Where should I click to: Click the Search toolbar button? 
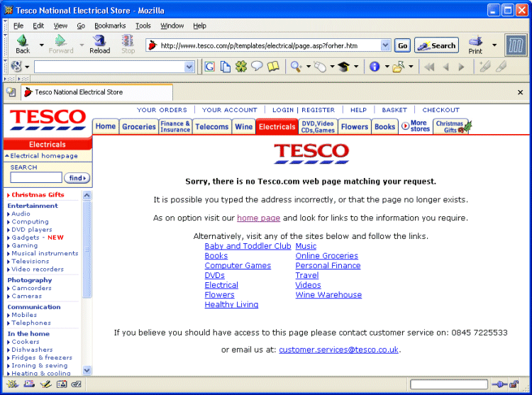click(x=437, y=45)
